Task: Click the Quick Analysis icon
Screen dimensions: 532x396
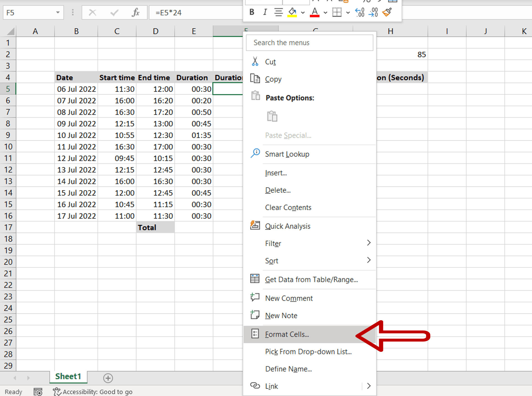Action: pos(255,225)
